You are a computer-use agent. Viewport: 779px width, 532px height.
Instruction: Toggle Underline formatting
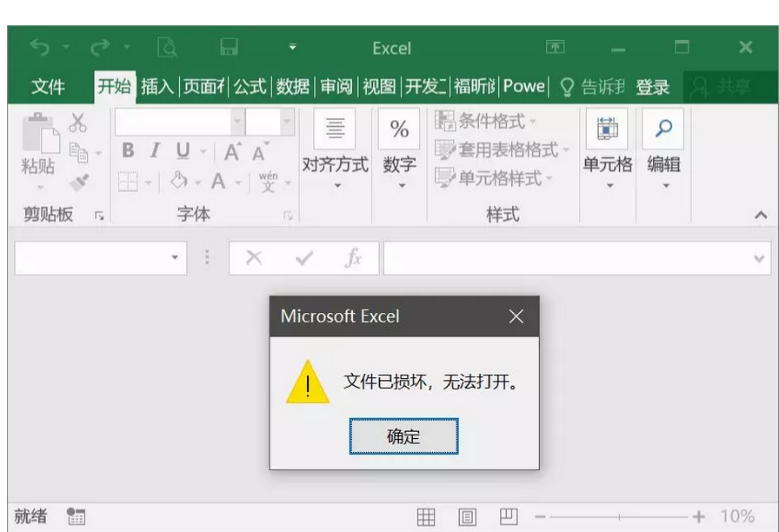click(183, 150)
